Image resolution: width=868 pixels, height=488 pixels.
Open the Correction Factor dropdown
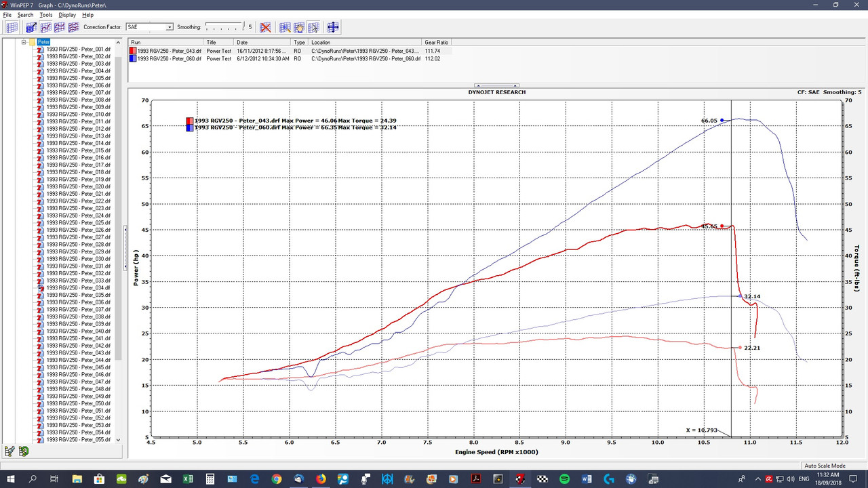[170, 27]
